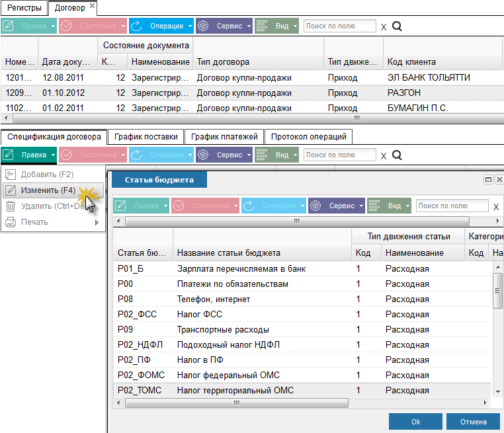
Task: Select budget item Зарплата перечисляемая в банк
Action: [x=302, y=269]
